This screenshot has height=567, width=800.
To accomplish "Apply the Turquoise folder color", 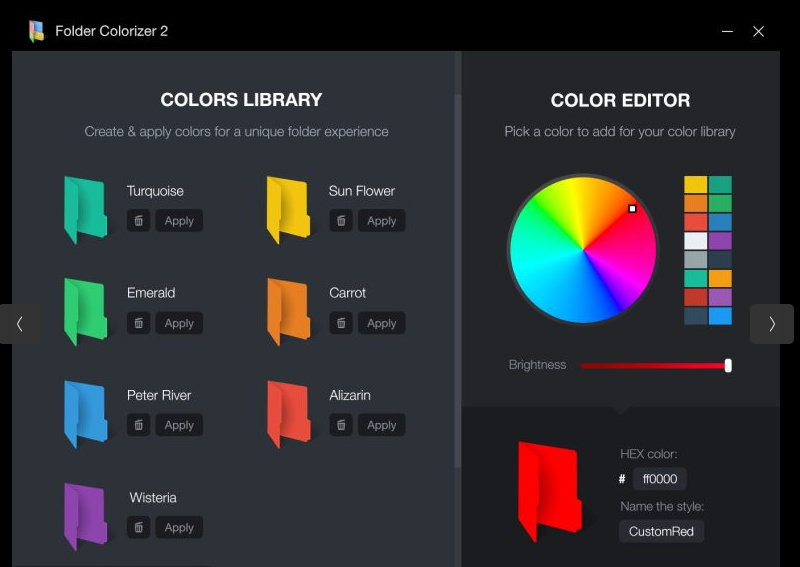I will (179, 221).
